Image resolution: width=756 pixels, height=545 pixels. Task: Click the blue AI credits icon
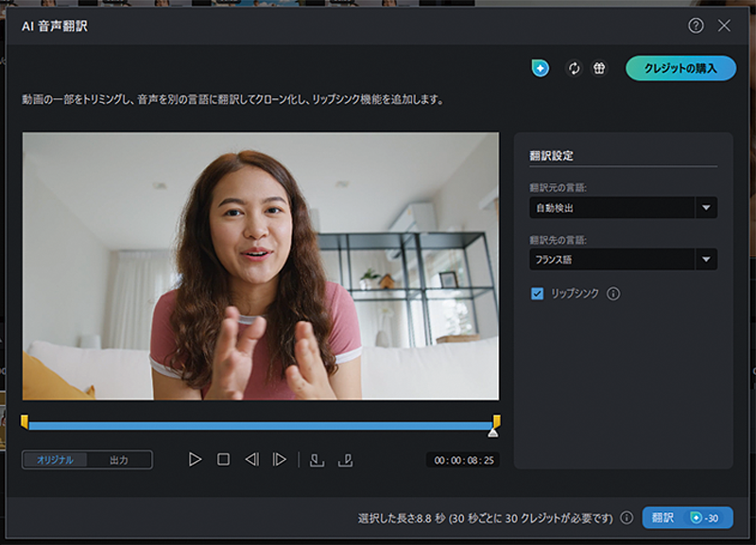(541, 68)
